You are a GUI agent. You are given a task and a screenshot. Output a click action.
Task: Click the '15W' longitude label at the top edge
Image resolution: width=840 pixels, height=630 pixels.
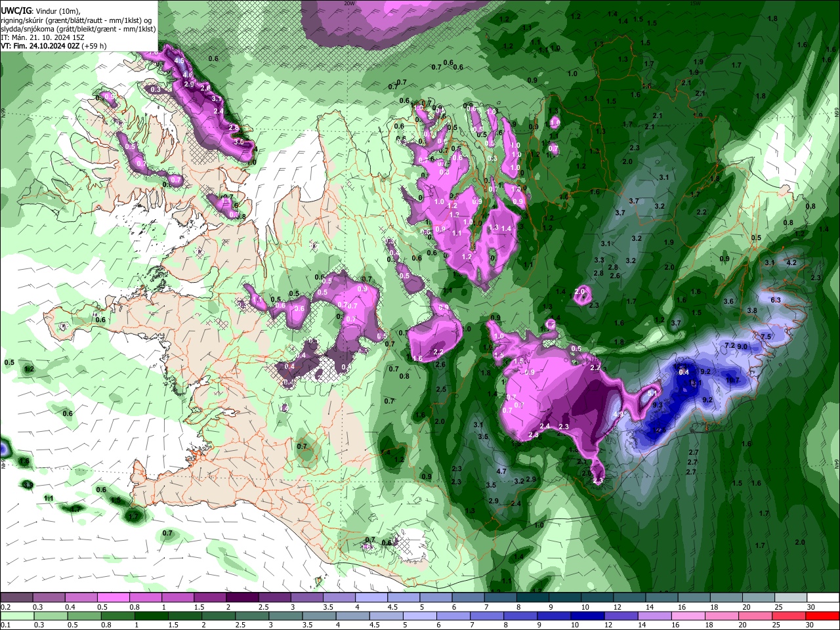[x=696, y=3]
